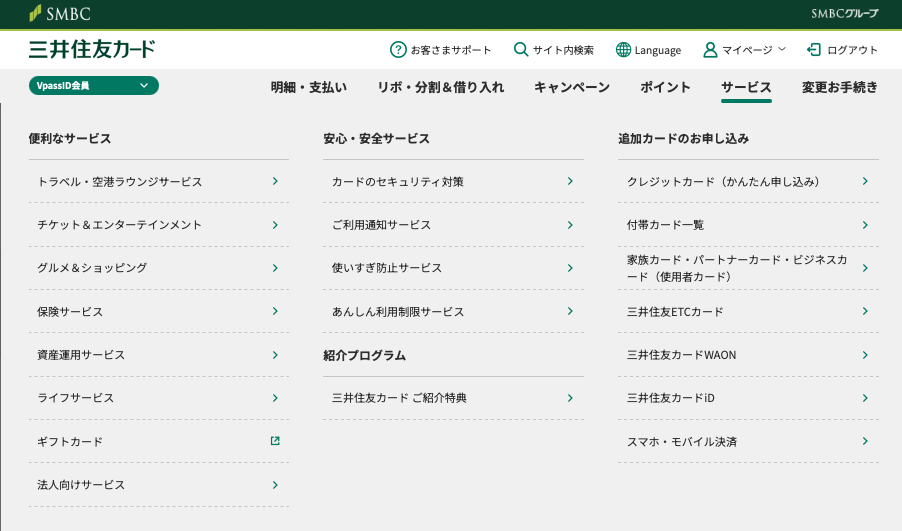Click the 三井住友カード brand logo

(x=92, y=49)
